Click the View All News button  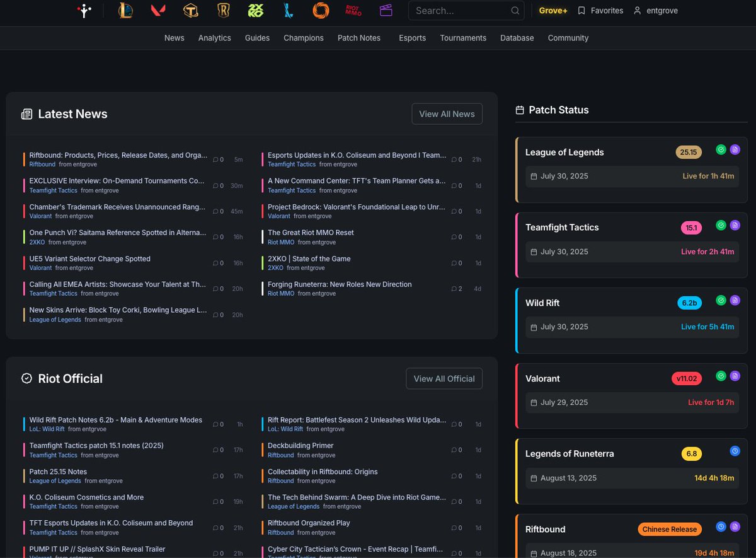tap(447, 114)
